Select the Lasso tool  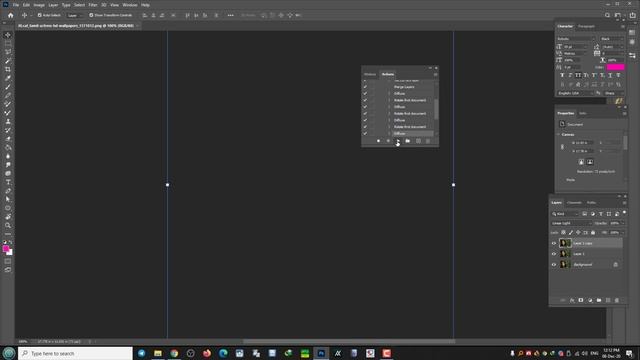pyautogui.click(x=8, y=52)
